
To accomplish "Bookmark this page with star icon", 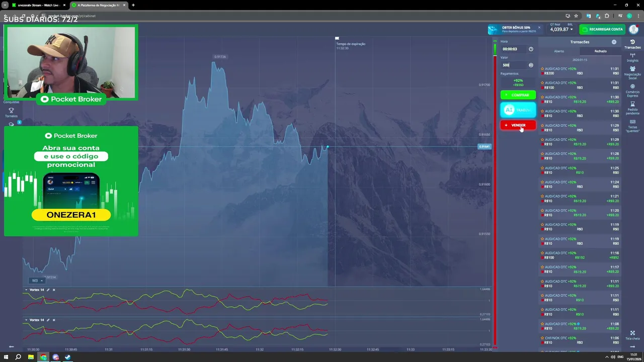I will (576, 16).
